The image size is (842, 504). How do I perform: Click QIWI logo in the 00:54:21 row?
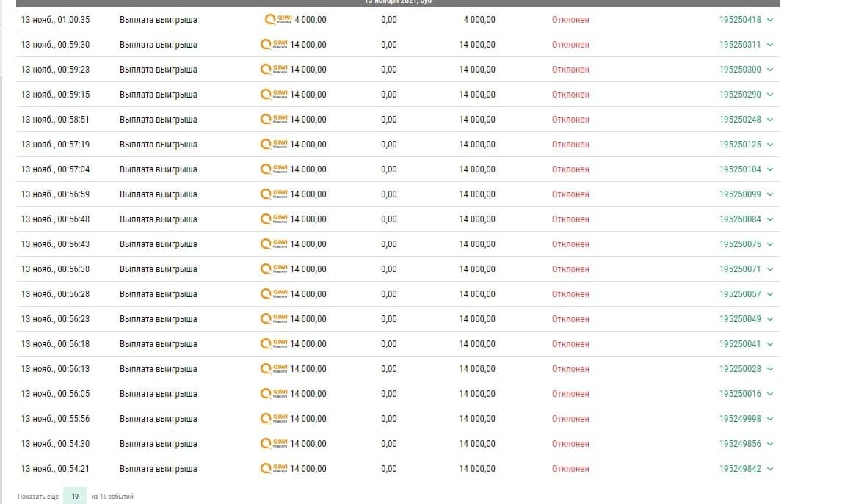tap(274, 469)
